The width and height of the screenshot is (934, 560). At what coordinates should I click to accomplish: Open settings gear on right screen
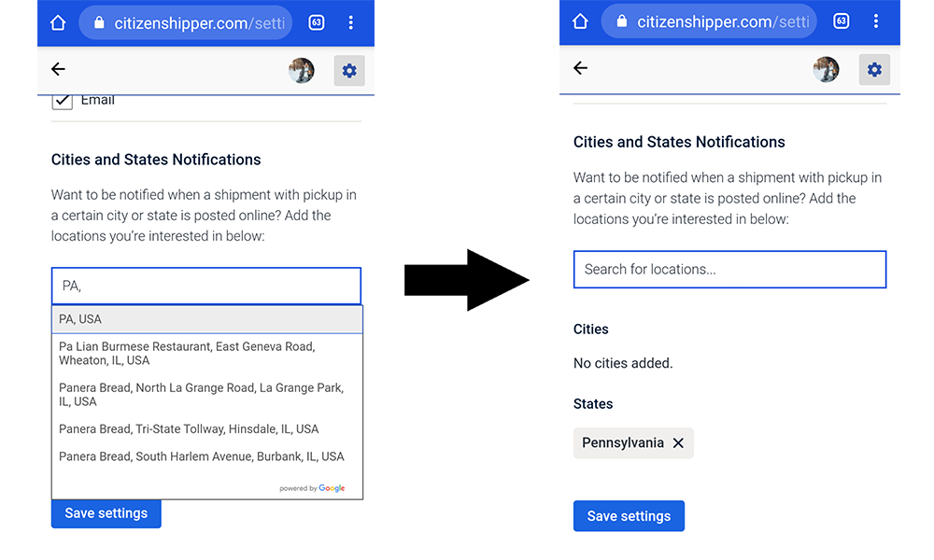(x=874, y=70)
